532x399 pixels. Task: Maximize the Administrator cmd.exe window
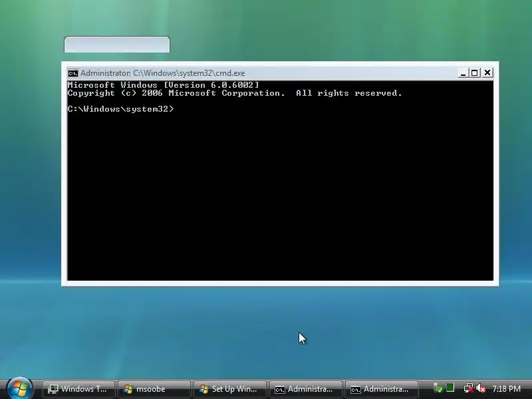point(475,73)
